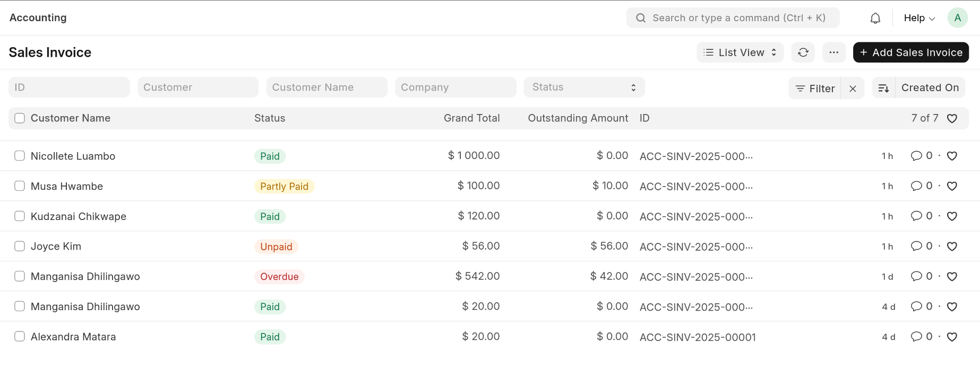Focus the Customer Name filter field

click(327, 87)
